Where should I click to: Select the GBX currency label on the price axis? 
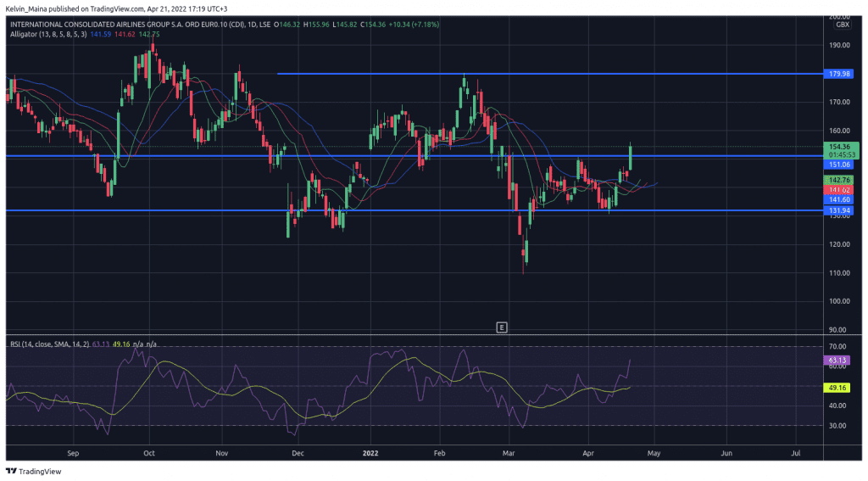coord(843,25)
